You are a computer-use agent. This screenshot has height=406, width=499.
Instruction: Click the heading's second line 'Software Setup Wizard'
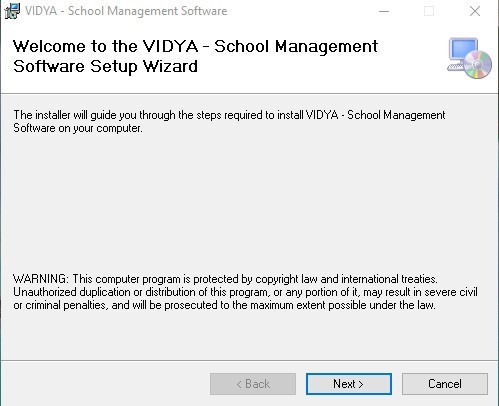[105, 66]
